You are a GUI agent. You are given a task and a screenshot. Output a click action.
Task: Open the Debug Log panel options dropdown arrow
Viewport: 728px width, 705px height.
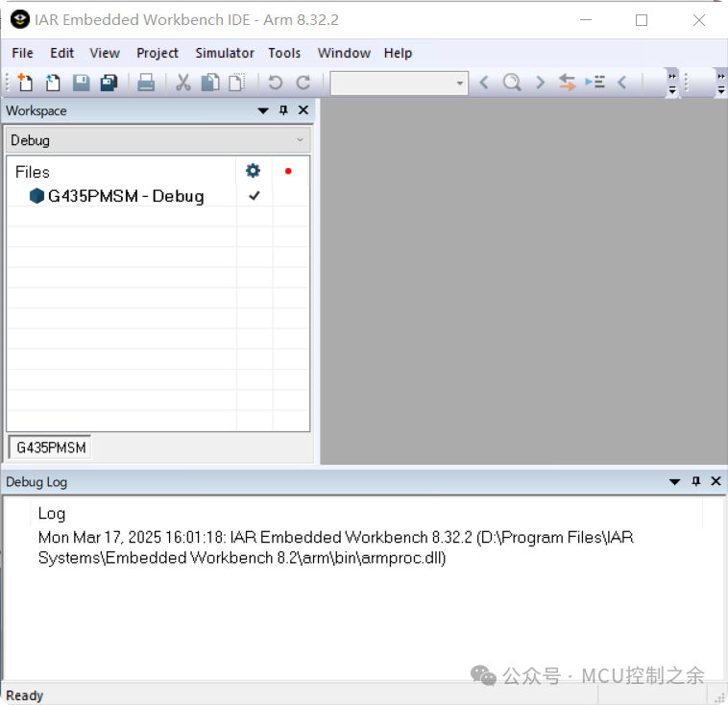[674, 481]
